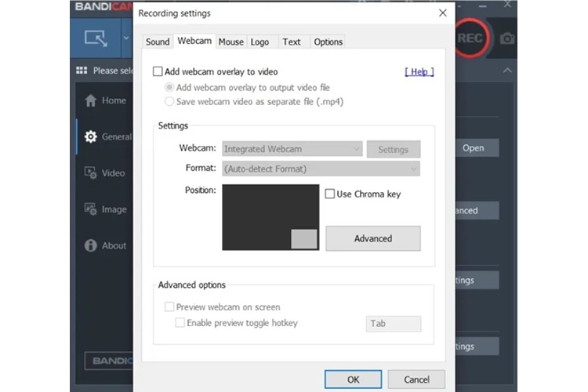
Task: Click the Open button in Bandicam window
Action: [476, 148]
